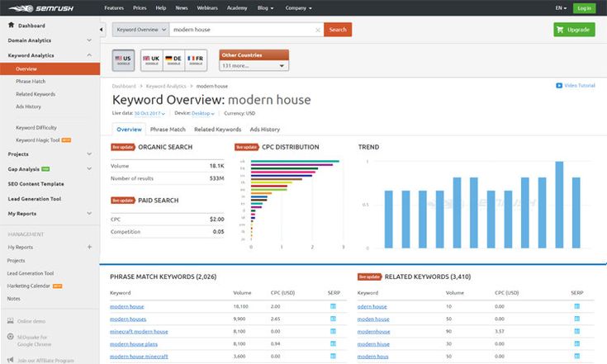
Task: Open the Keyword Overview search type dropdown
Action: click(140, 30)
